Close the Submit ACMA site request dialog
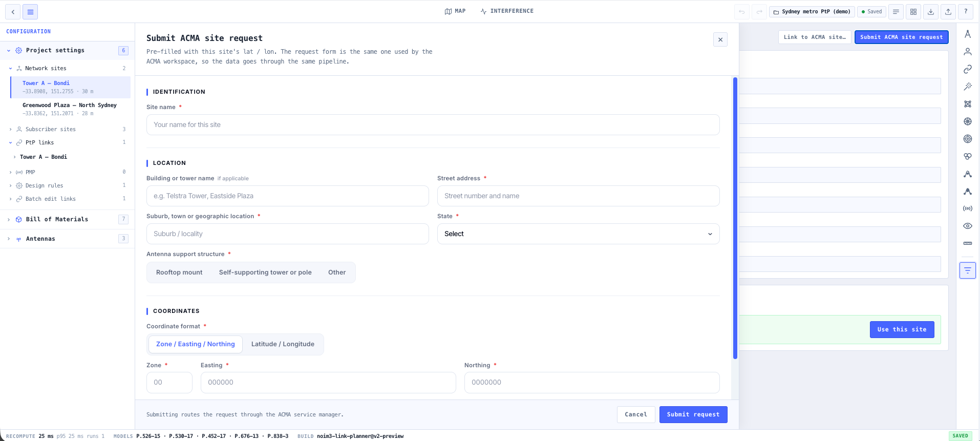This screenshot has width=980, height=441. pyautogui.click(x=720, y=39)
